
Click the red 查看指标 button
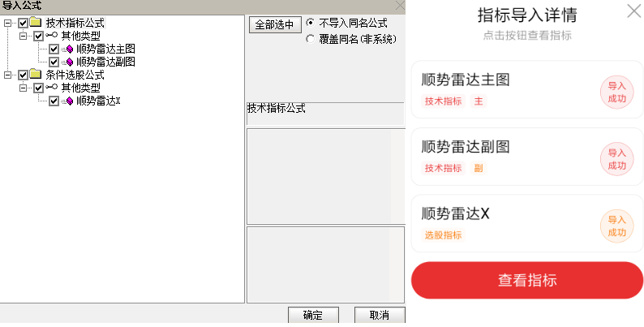click(x=527, y=280)
